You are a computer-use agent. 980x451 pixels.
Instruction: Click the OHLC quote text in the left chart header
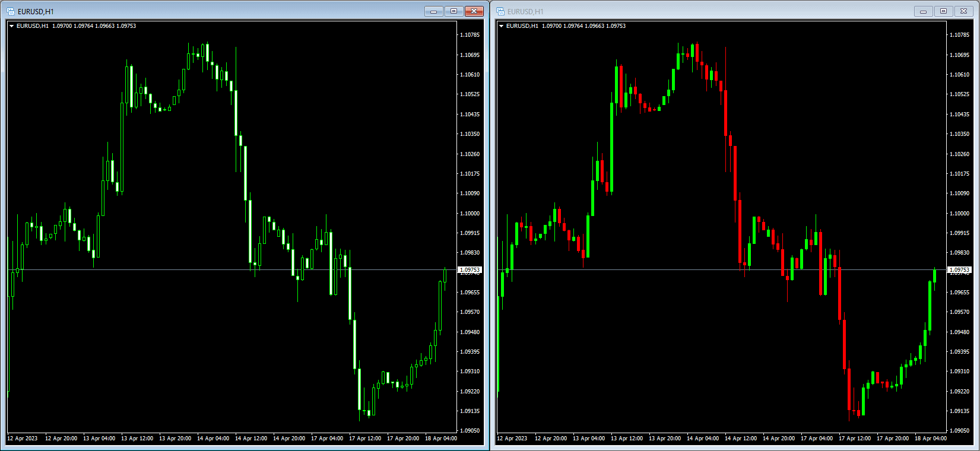tap(94, 26)
